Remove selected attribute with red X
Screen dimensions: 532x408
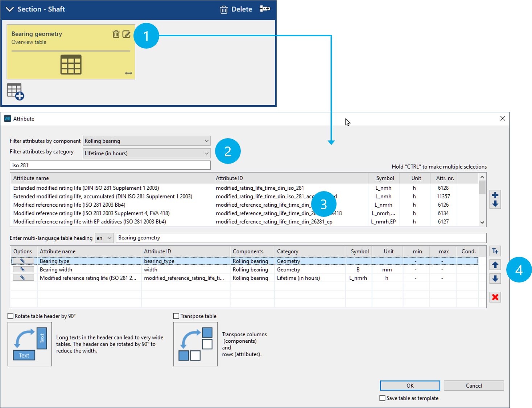pos(495,297)
